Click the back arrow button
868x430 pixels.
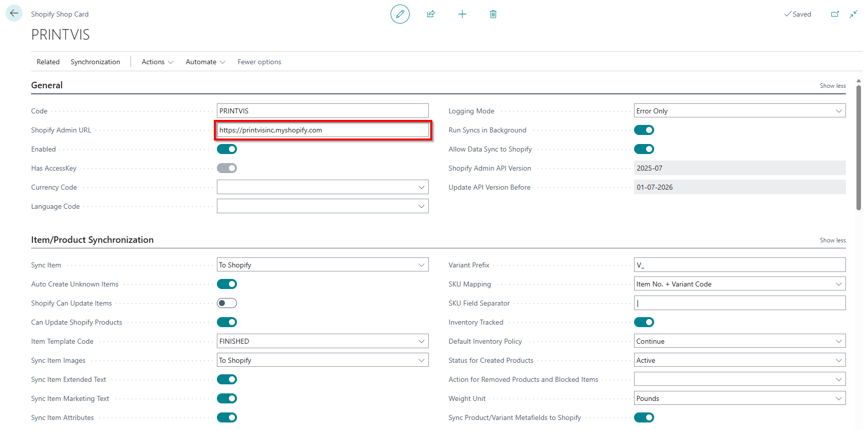coord(14,14)
